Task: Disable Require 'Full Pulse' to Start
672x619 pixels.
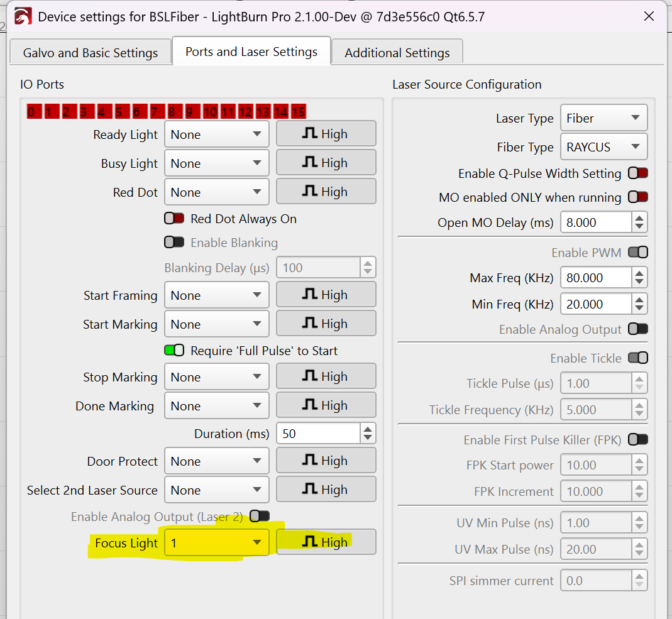Action: click(x=174, y=351)
